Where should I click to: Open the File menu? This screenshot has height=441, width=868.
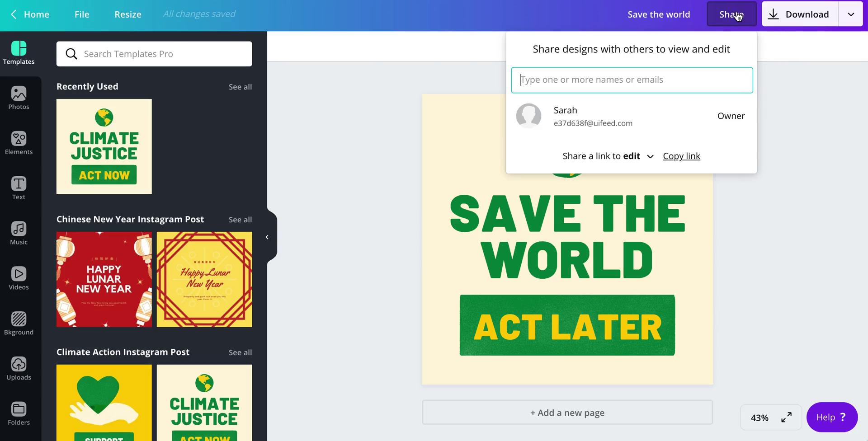click(82, 14)
